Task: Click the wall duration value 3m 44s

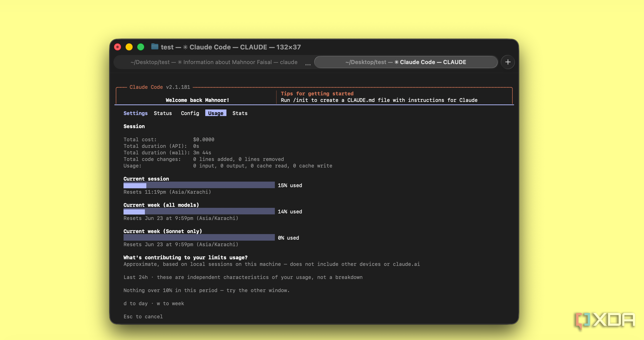Action: coord(202,153)
